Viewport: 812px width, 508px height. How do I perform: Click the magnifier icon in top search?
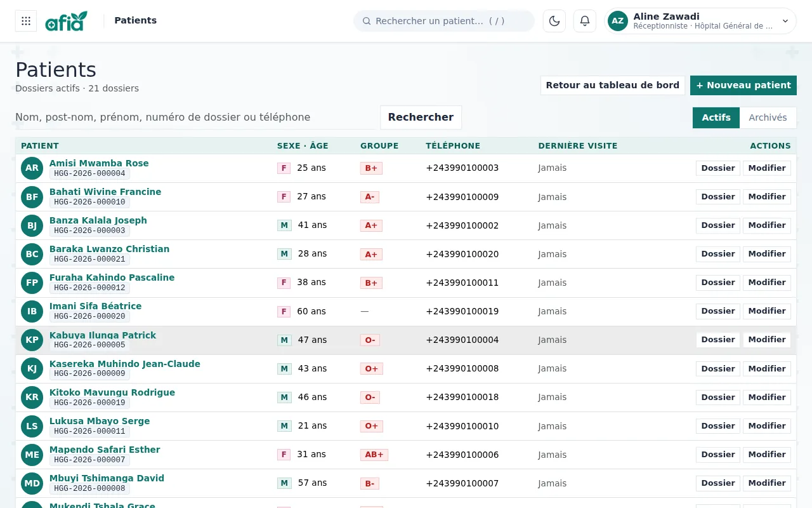pyautogui.click(x=367, y=21)
